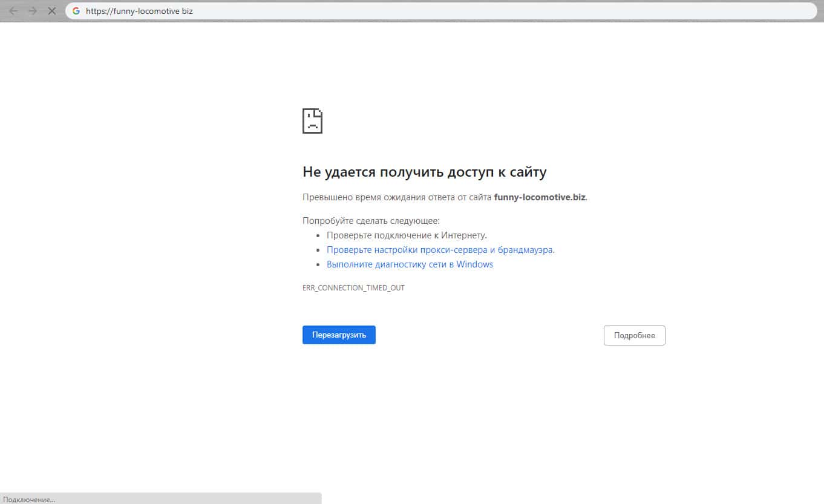The height and width of the screenshot is (504, 824).
Task: Click the sad page error icon
Action: (312, 121)
